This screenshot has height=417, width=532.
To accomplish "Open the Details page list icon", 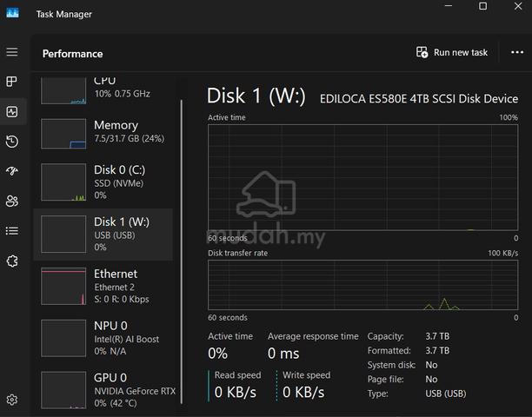I will click(x=12, y=231).
